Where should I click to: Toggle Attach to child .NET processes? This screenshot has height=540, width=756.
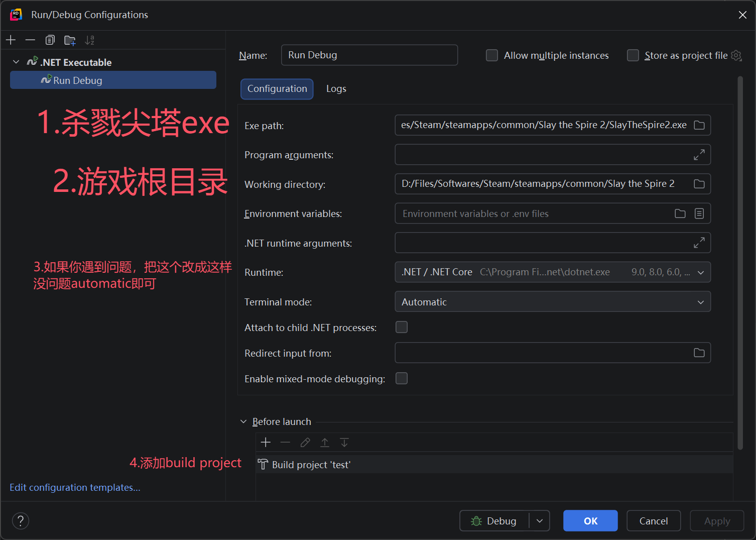click(x=402, y=327)
